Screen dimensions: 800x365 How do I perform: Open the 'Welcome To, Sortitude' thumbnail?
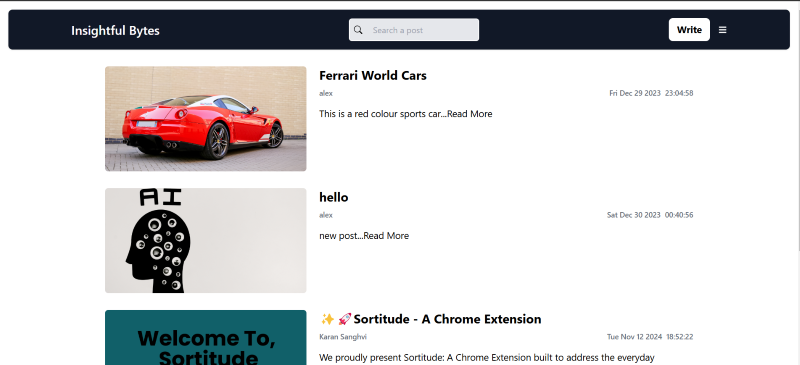(x=206, y=337)
